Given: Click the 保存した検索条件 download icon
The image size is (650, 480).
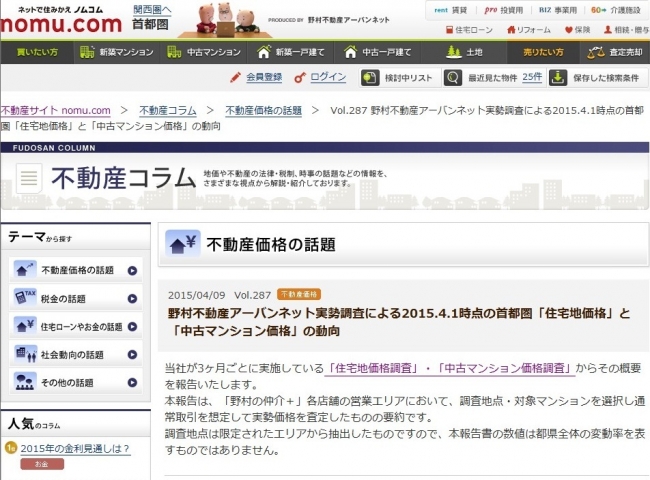Looking at the screenshot, I should coord(558,78).
